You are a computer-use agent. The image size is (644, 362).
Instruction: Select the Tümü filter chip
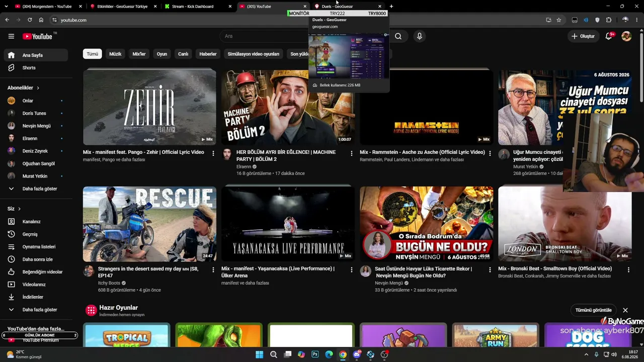[x=93, y=54]
